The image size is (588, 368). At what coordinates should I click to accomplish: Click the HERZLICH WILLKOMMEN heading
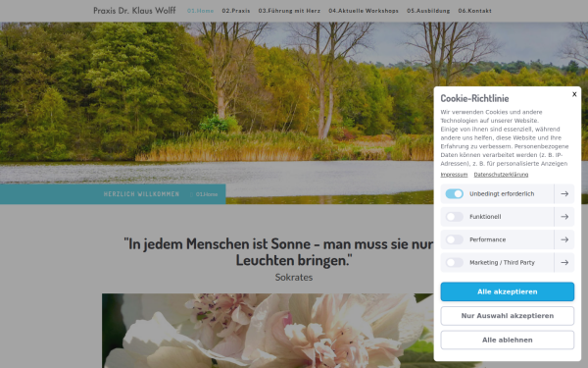tap(141, 194)
